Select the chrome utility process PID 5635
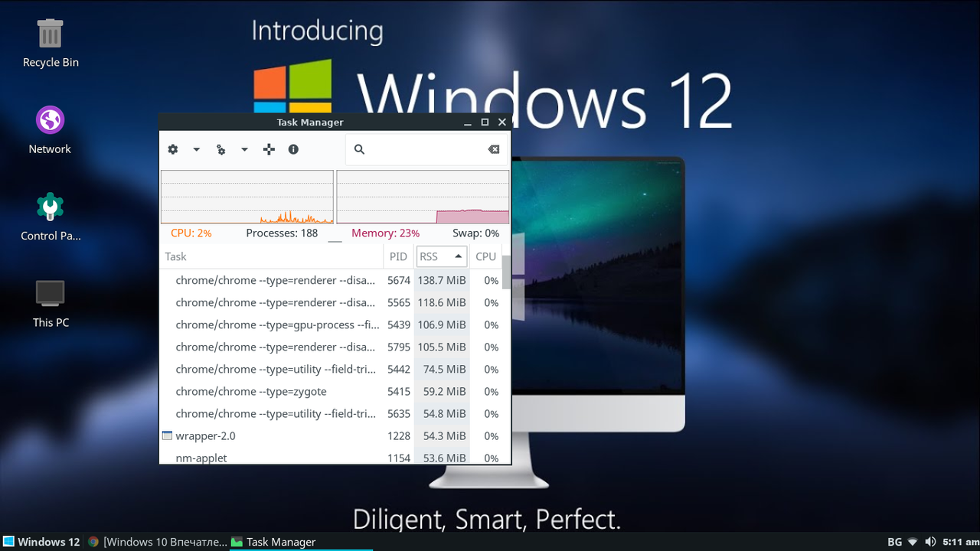This screenshot has height=551, width=980. pyautogui.click(x=331, y=413)
